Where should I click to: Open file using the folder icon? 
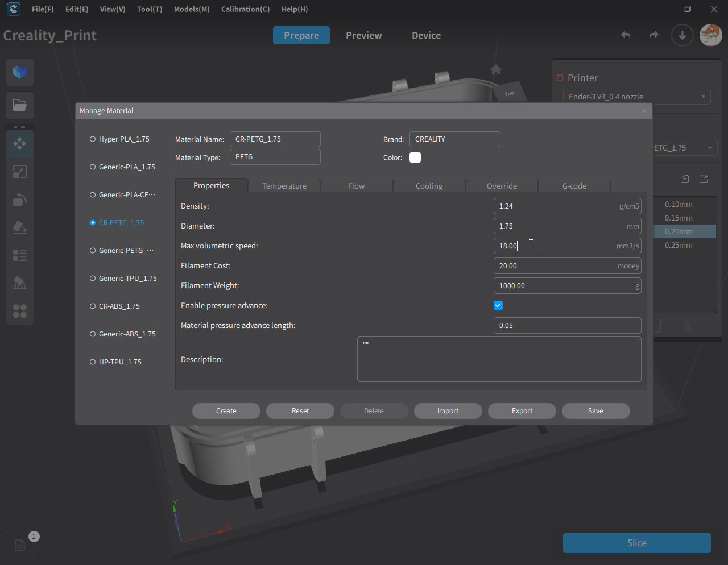20,105
